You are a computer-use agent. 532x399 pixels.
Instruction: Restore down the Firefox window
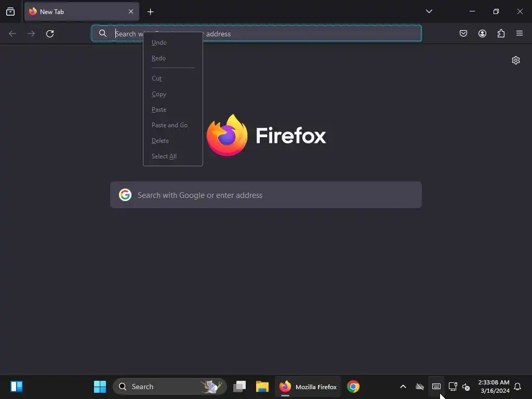click(x=496, y=11)
